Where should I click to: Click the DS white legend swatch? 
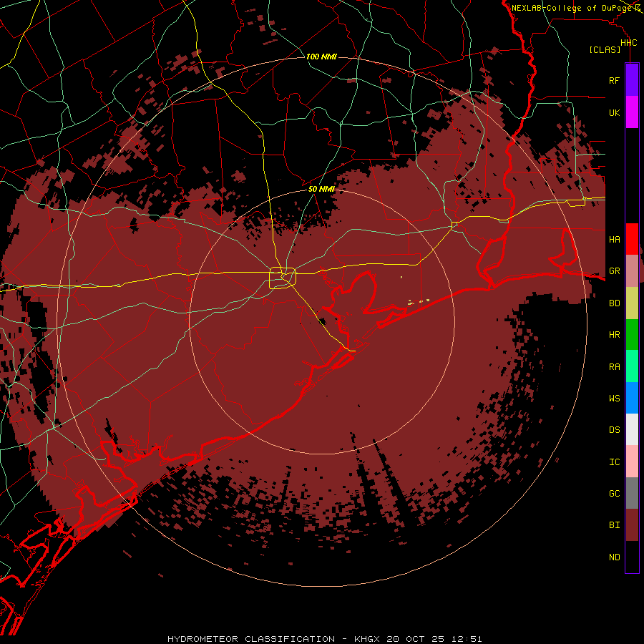[632, 429]
